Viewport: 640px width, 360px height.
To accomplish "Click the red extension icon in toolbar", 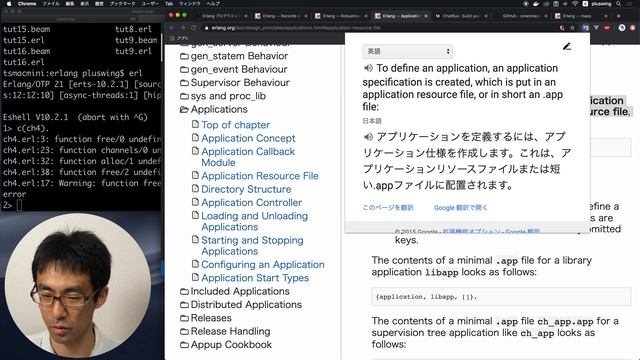I will 607,28.
